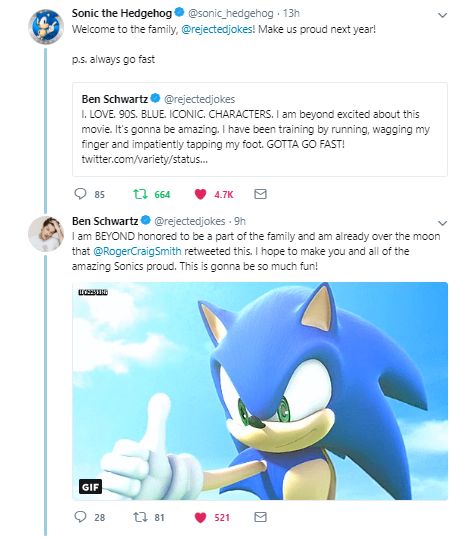Viewport: 476px width, 537px height.
Task: Open the 9h timestamp on Ben's tweet
Action: point(240,221)
